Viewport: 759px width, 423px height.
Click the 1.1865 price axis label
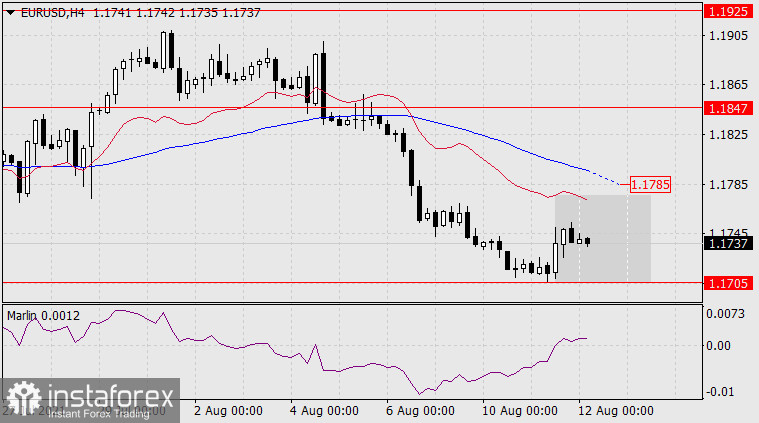point(727,86)
